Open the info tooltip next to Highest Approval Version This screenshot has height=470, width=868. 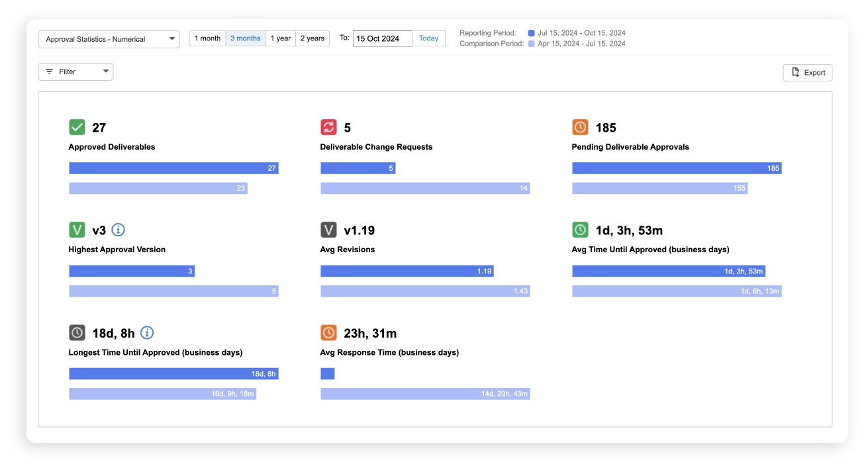tap(118, 230)
